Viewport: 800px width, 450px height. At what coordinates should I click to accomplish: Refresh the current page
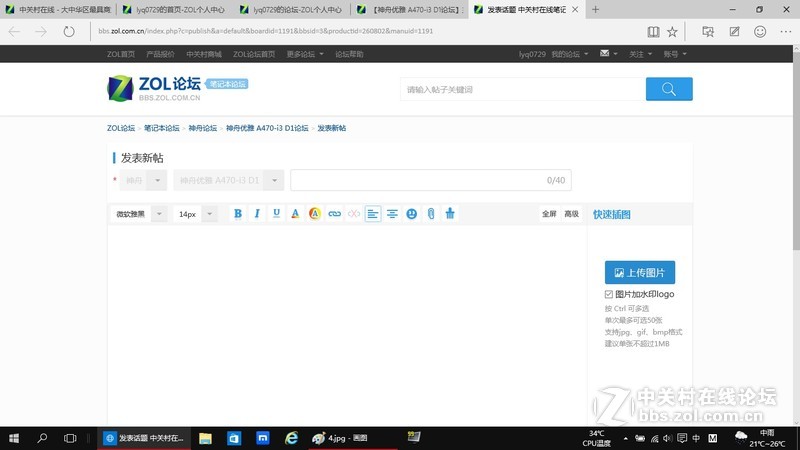[69, 32]
